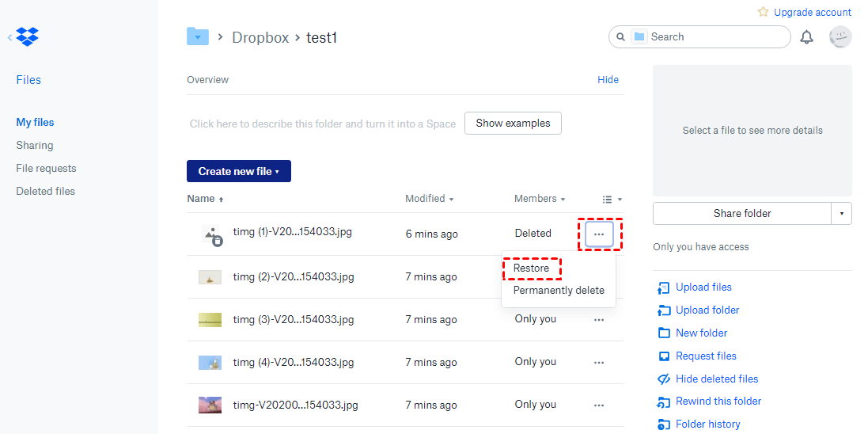
Task: Open Request files link
Action: [x=706, y=356]
